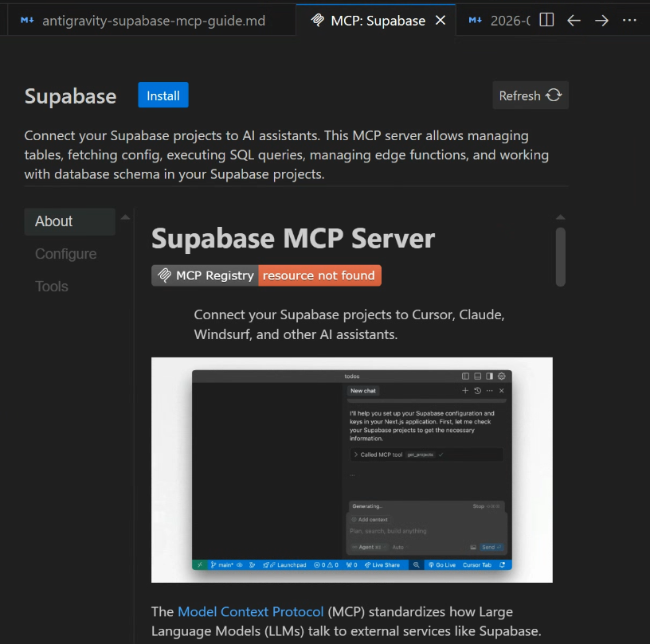This screenshot has width=650, height=644.
Task: Open the Configure section
Action: 65,254
